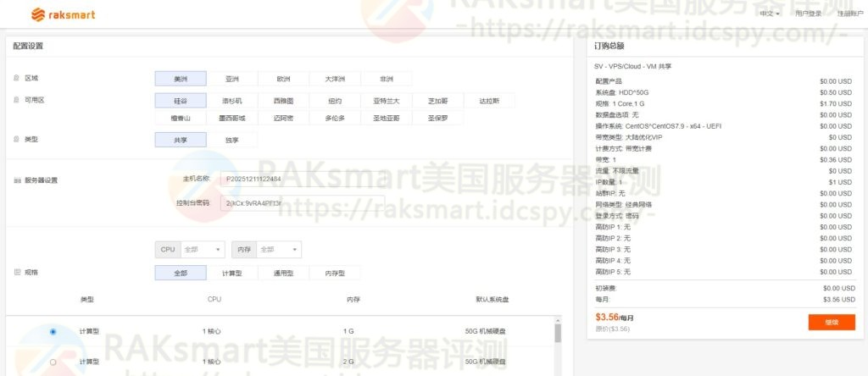
Task: Click the 规格 specification icon
Action: tap(17, 273)
